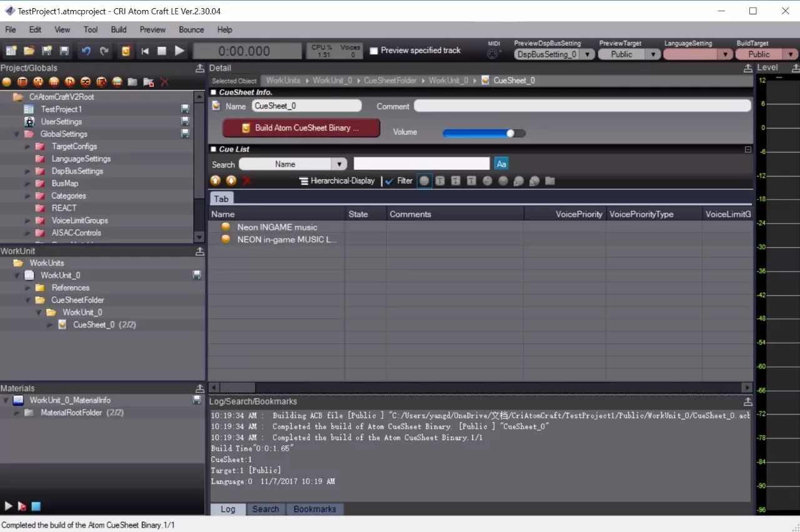The image size is (800, 532).
Task: Toggle the Filter checkmark
Action: coord(389,181)
